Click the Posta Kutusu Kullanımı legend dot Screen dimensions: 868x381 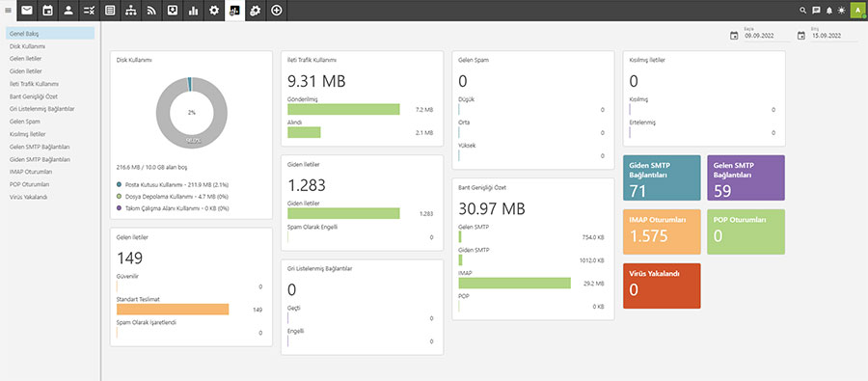tap(119, 184)
